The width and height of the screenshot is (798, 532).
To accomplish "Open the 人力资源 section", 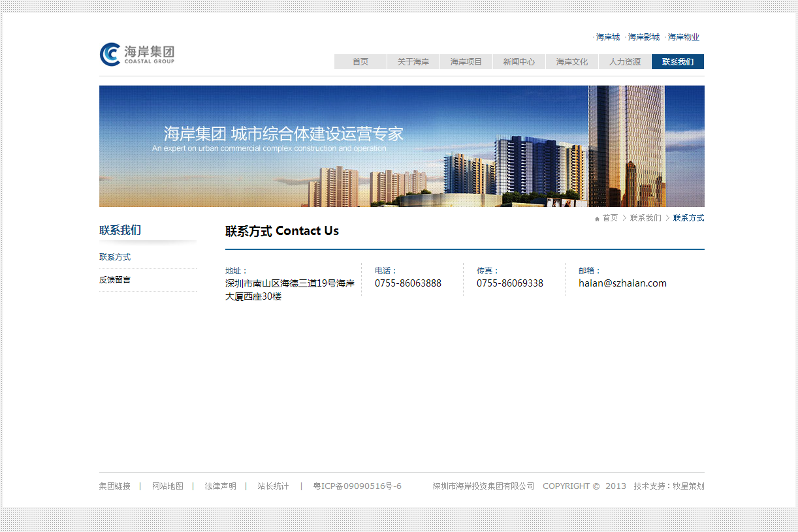I will 624,61.
